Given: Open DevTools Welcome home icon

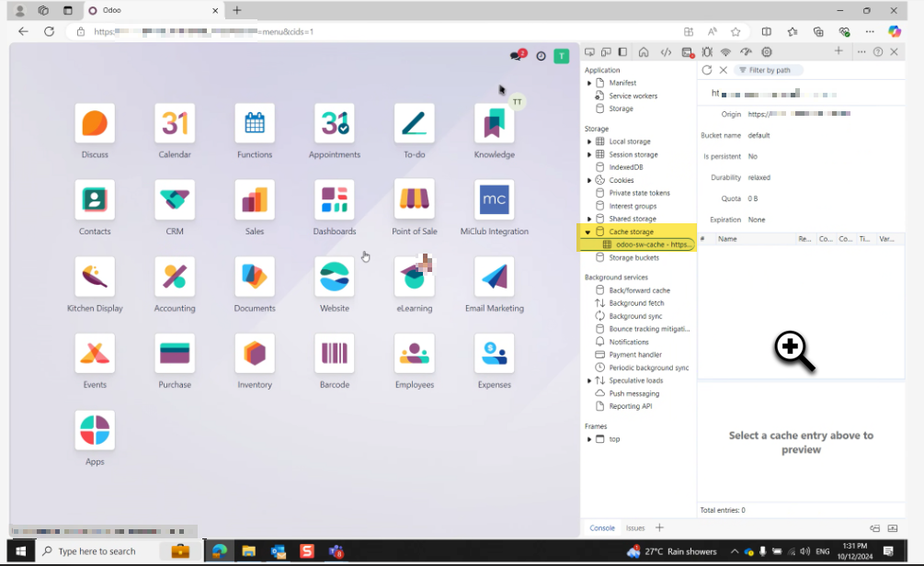Looking at the screenshot, I should (x=644, y=51).
